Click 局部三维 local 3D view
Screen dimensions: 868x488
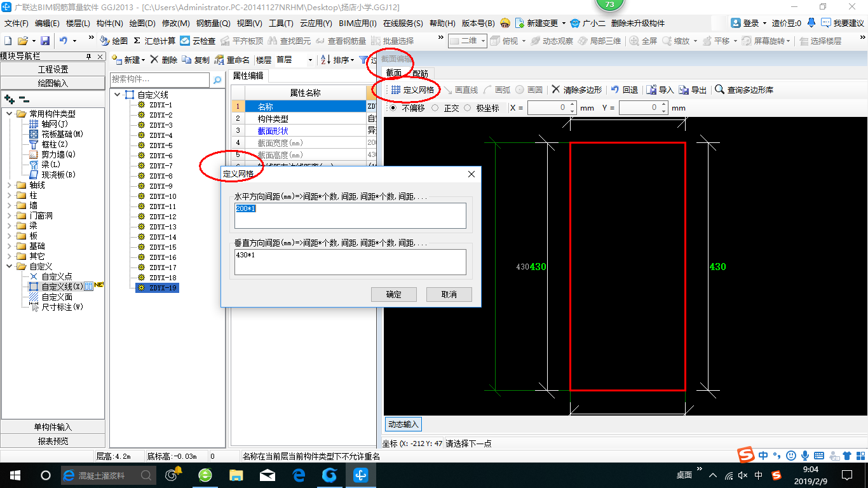point(600,41)
